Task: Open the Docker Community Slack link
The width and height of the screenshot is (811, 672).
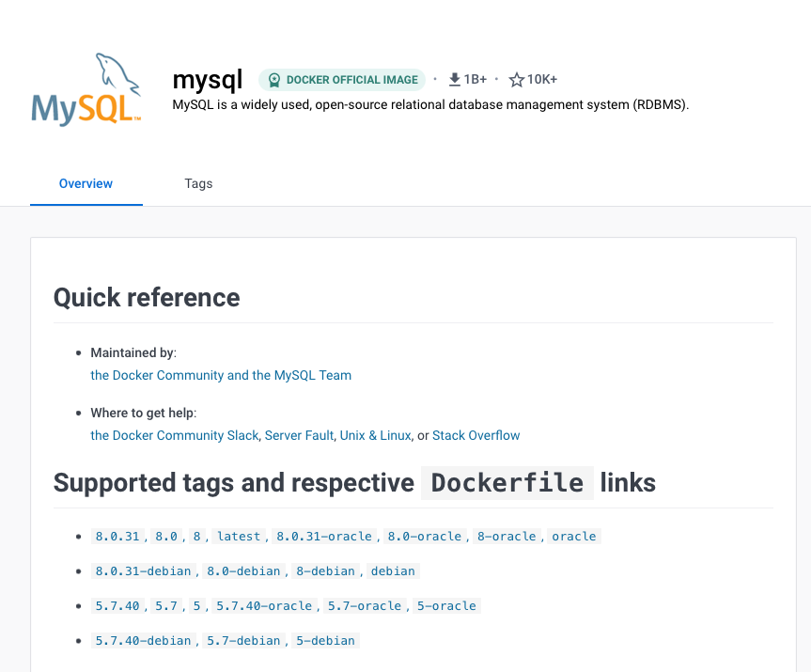Action: (174, 435)
